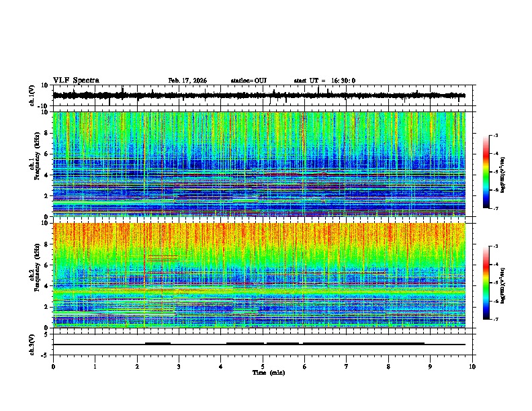Image resolution: width=532 pixels, height=411 pixels.
Task: Click the "VLF Spectra" plot title
Action: [76, 81]
